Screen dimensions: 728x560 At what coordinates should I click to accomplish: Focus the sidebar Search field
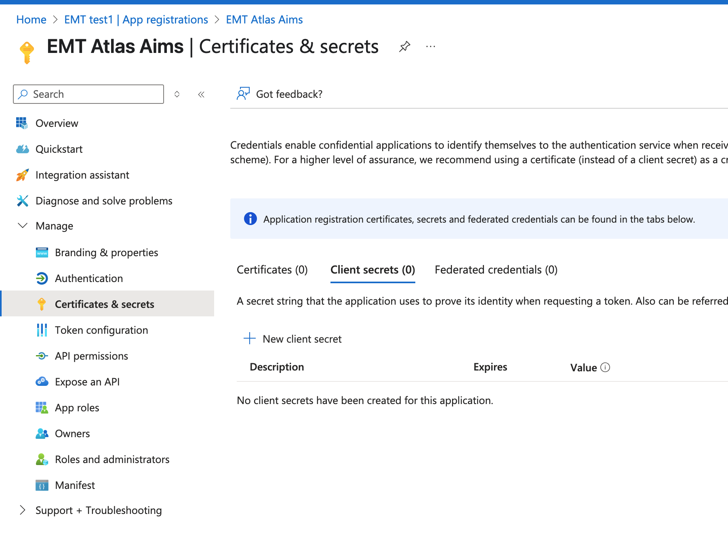click(88, 94)
